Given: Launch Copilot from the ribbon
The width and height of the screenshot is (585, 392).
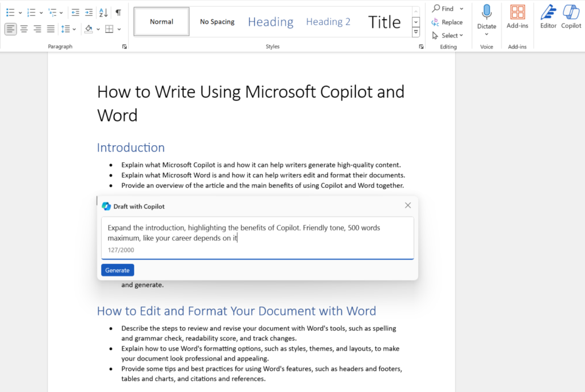Looking at the screenshot, I should point(571,17).
